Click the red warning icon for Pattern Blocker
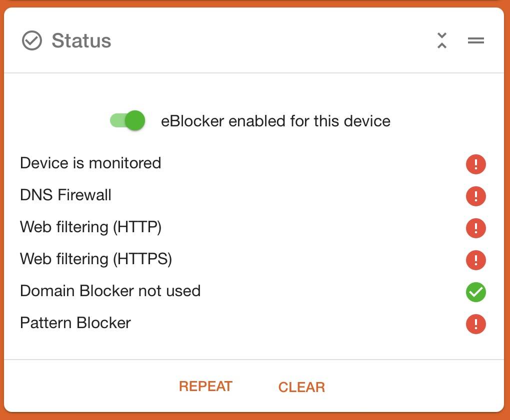The height and width of the screenshot is (420, 510). (x=476, y=324)
